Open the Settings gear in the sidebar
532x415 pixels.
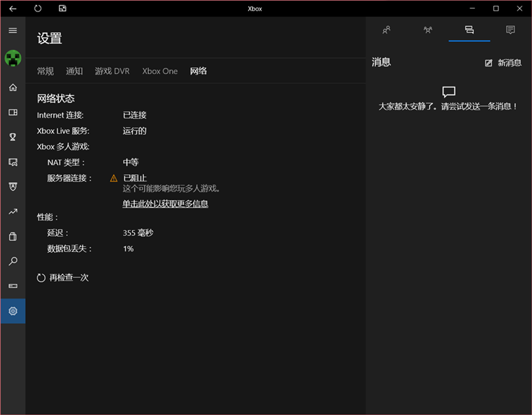(13, 311)
